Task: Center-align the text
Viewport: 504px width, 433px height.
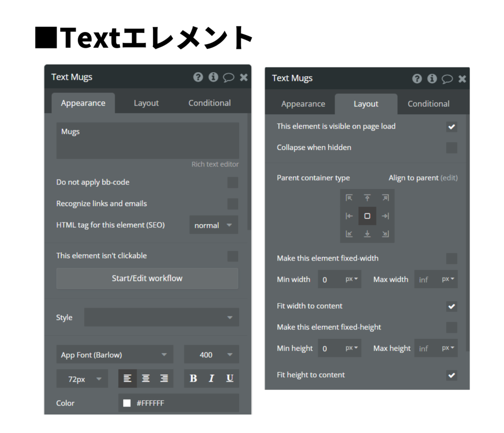Action: pyautogui.click(x=146, y=378)
